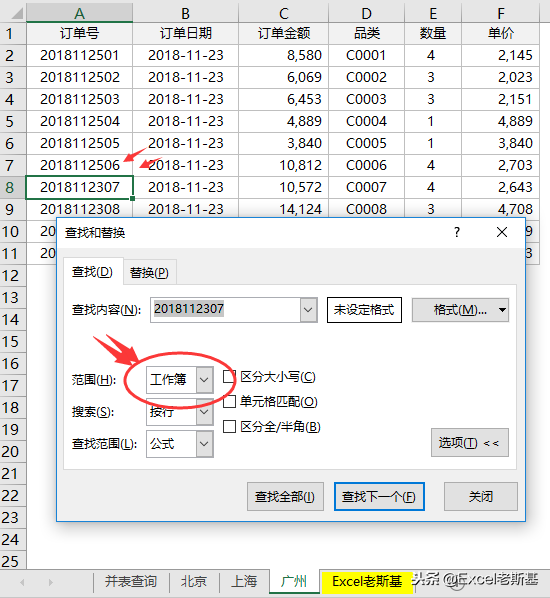Open the 搜索 dropdown showing 按行
The image size is (550, 598).
(x=204, y=412)
